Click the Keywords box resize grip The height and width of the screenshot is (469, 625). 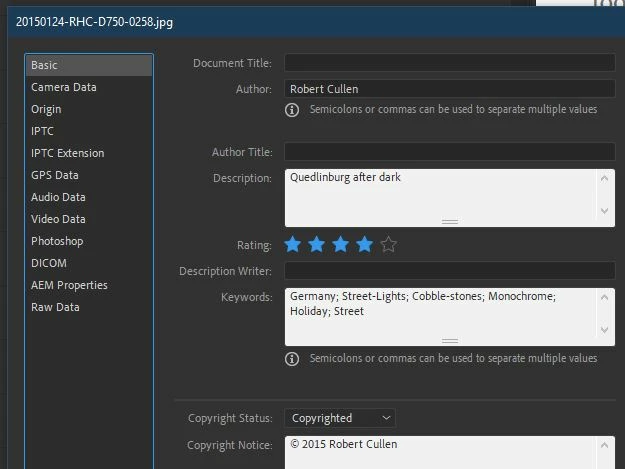pyautogui.click(x=450, y=341)
